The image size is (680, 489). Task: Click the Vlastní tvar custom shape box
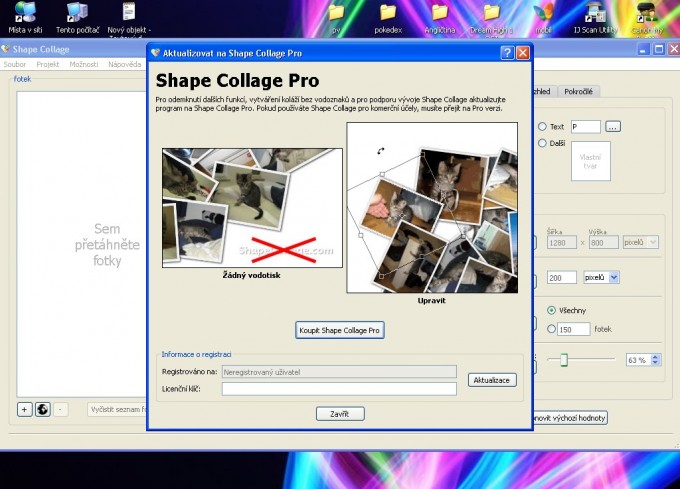tap(591, 161)
